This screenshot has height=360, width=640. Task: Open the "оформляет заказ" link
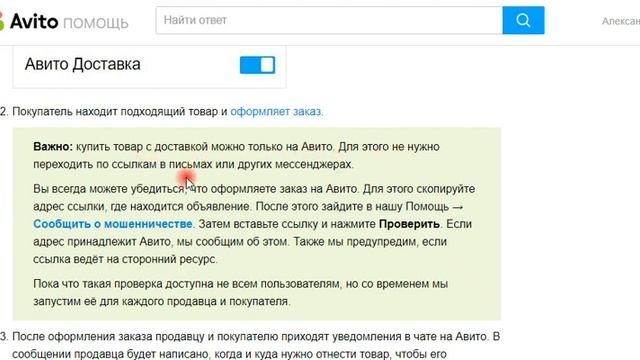click(x=277, y=111)
